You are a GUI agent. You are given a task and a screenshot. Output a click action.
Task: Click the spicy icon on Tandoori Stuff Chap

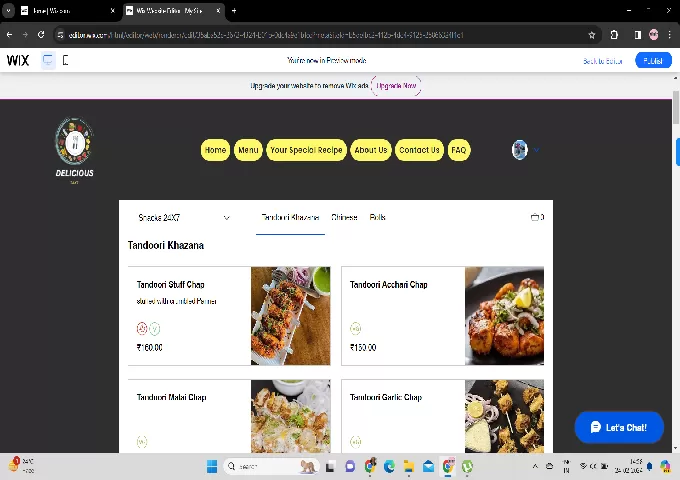[x=141, y=328]
